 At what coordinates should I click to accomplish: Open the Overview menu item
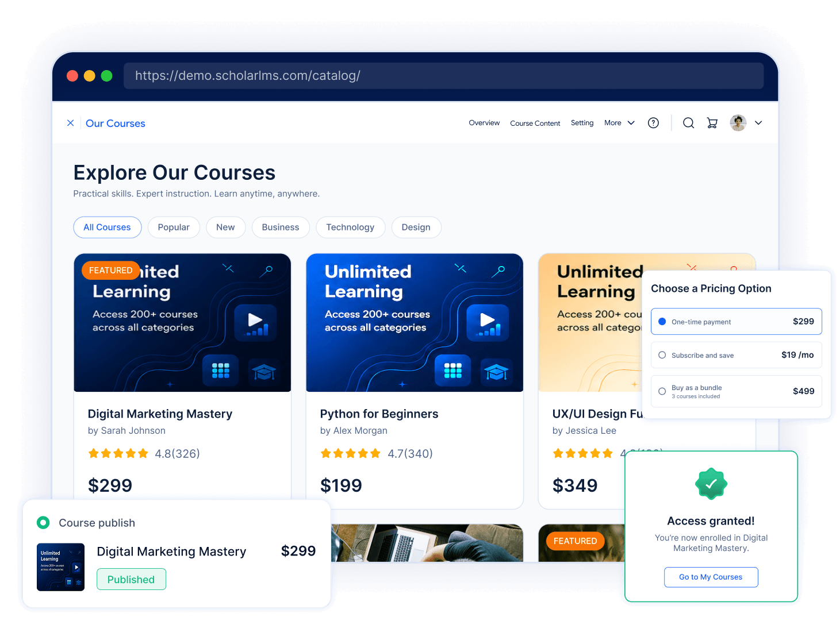click(484, 123)
